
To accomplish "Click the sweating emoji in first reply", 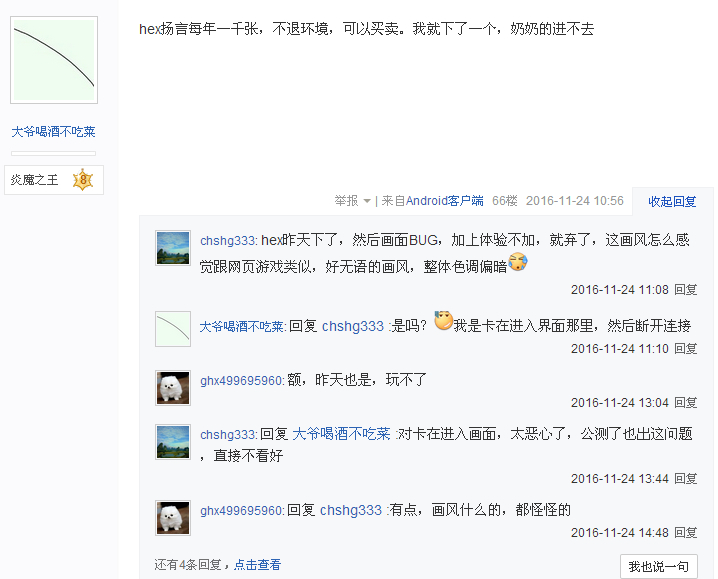I will click(x=518, y=262).
